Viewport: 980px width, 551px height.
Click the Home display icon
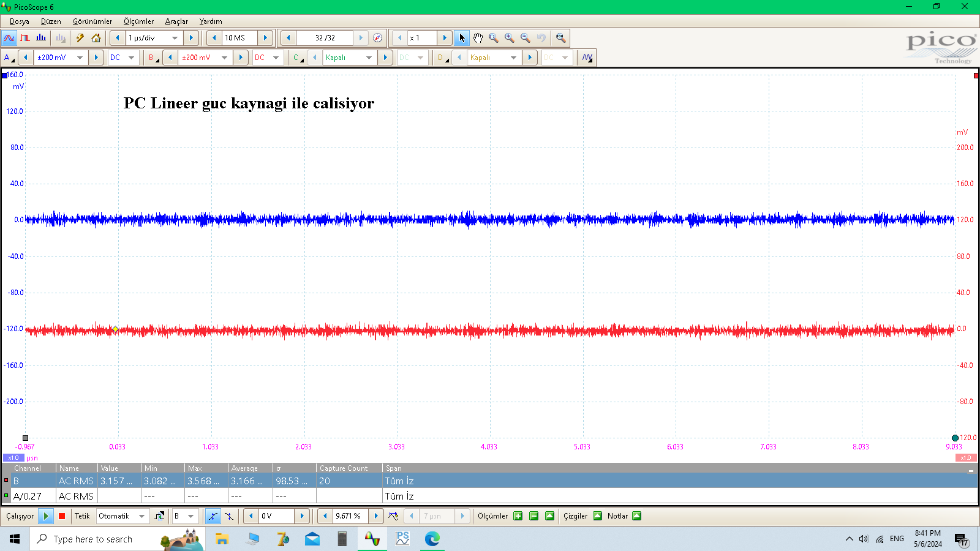point(96,38)
